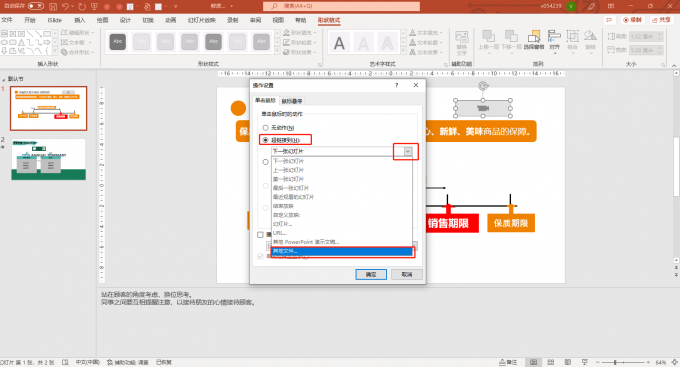The height and width of the screenshot is (367, 680).
Task: Open the Insert (插入) ribbon tab
Action: 80,20
